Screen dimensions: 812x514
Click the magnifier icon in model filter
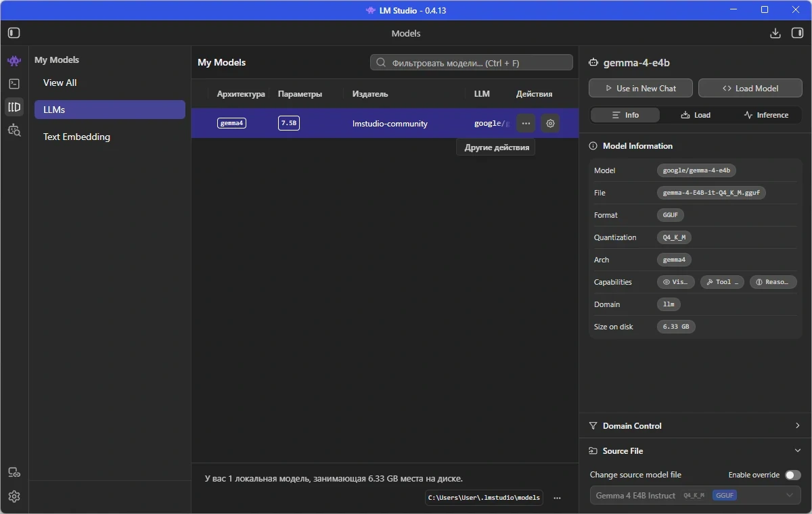pyautogui.click(x=381, y=63)
